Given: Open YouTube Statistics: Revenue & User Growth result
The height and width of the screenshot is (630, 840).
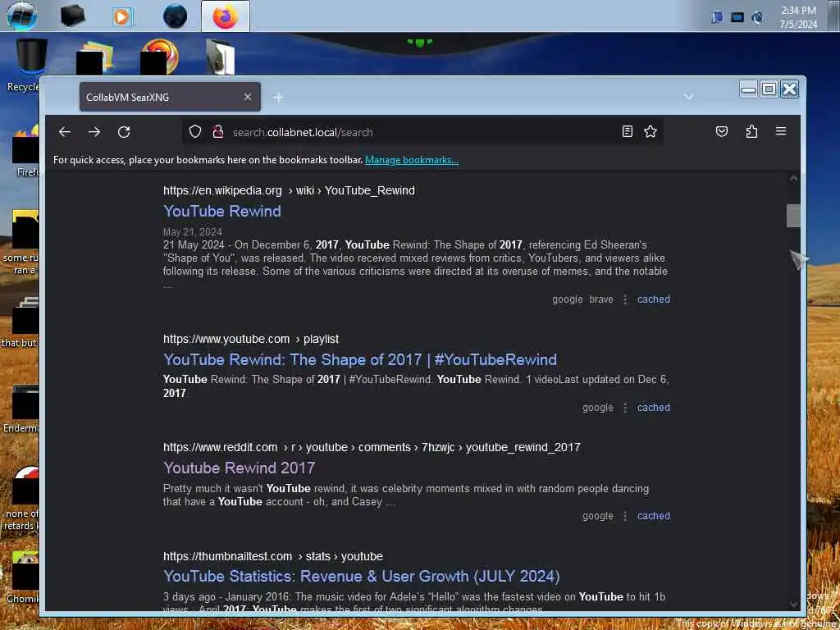Looking at the screenshot, I should 362,577.
